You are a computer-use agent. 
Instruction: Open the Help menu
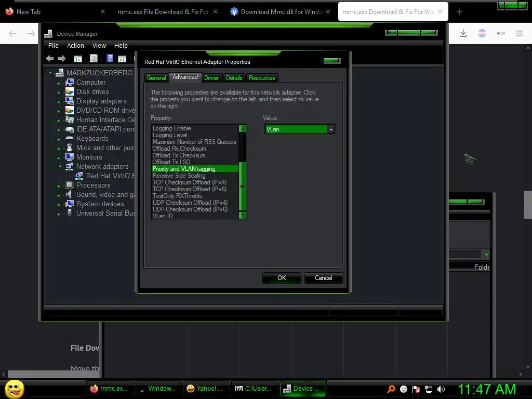(121, 46)
